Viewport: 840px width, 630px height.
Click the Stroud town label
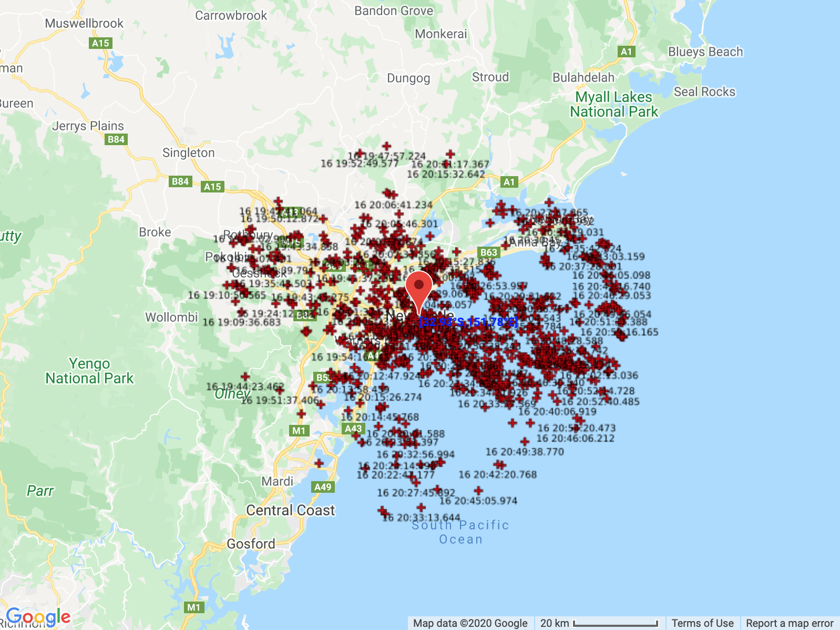(x=490, y=77)
